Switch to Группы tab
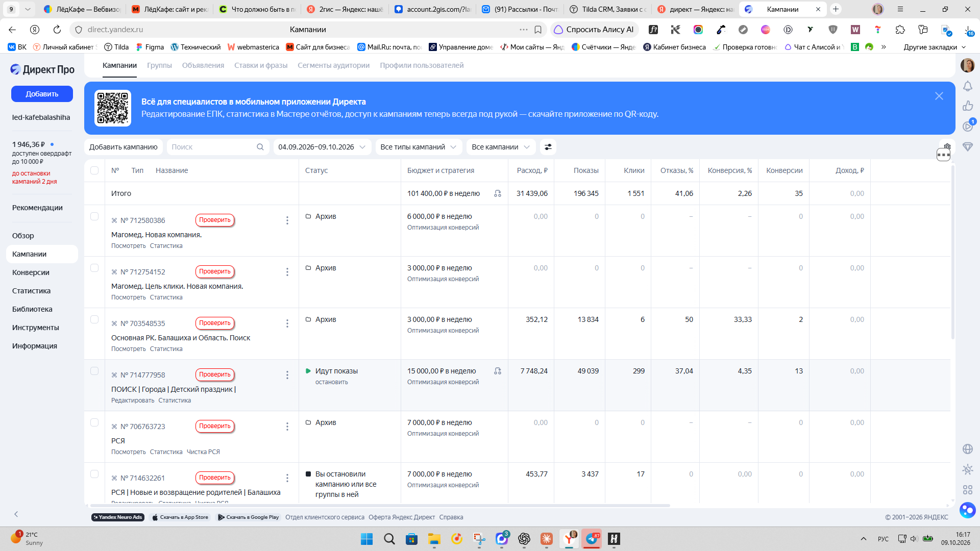The image size is (980, 551). coord(159,65)
